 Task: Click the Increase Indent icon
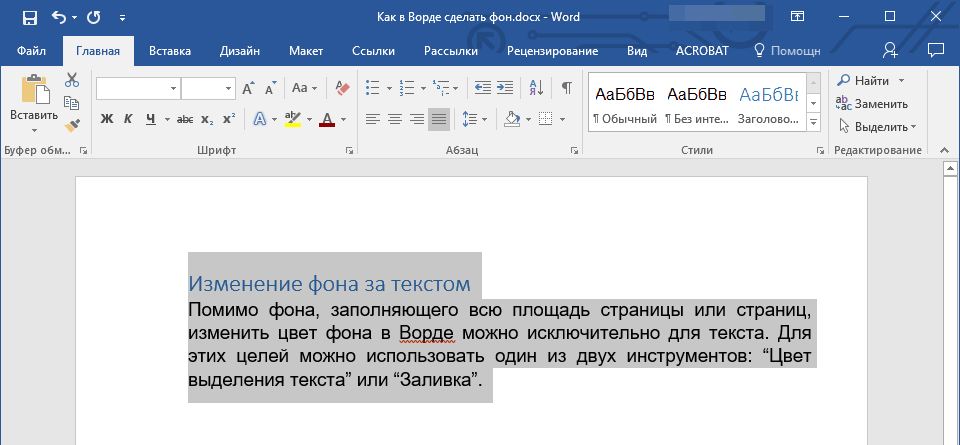click(x=505, y=88)
